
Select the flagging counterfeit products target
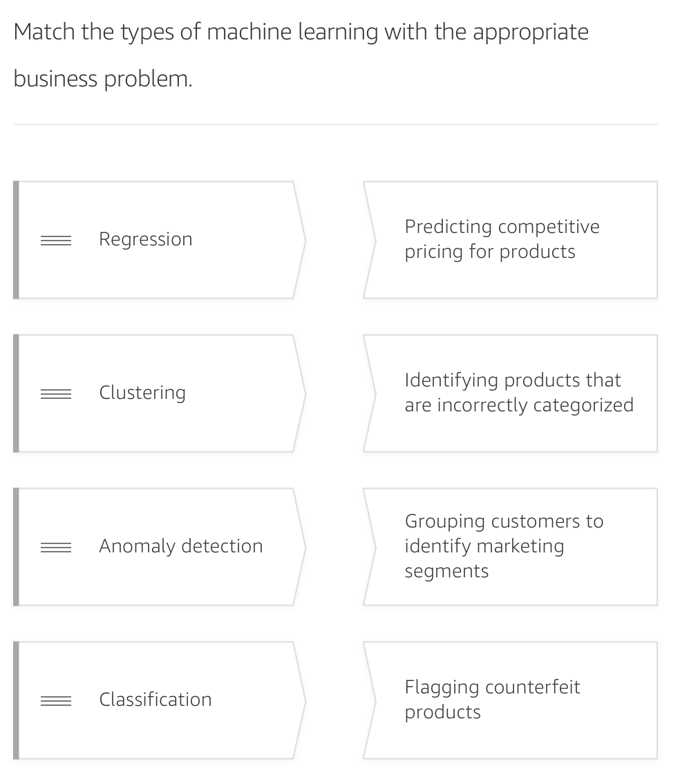511,700
